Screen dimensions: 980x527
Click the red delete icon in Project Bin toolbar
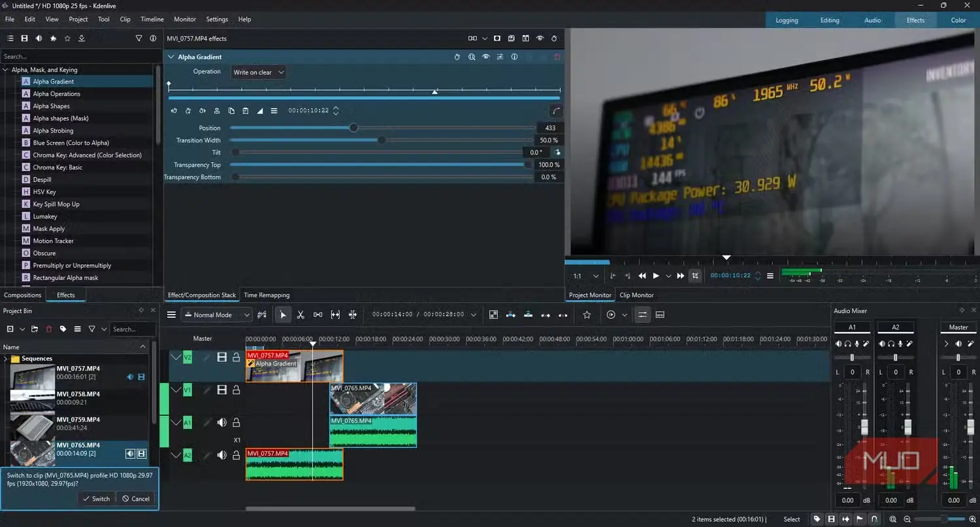click(x=48, y=329)
